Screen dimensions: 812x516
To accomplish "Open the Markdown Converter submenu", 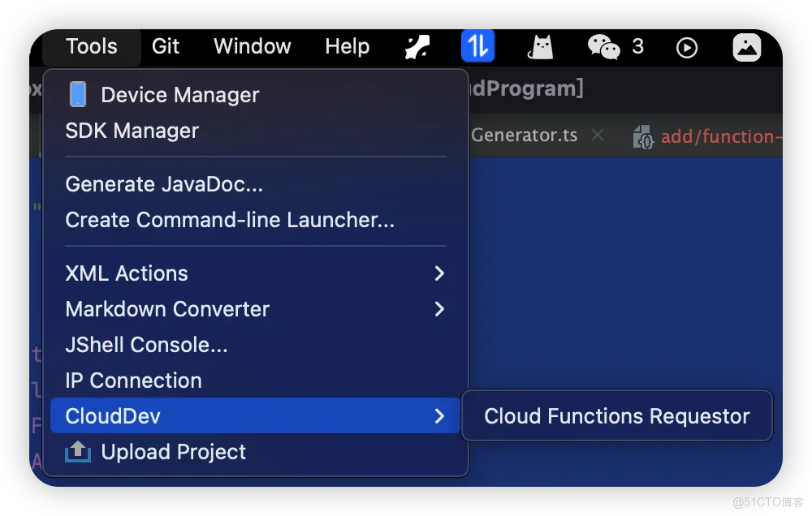I will pos(255,309).
